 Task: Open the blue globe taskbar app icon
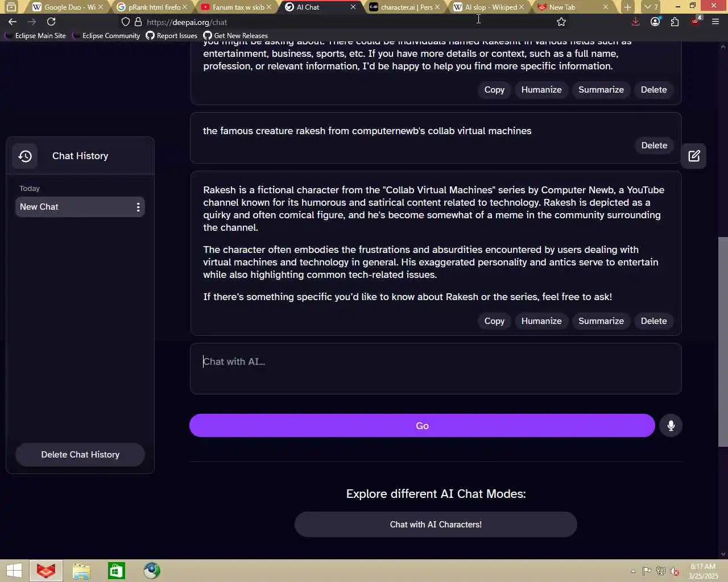pyautogui.click(x=152, y=571)
